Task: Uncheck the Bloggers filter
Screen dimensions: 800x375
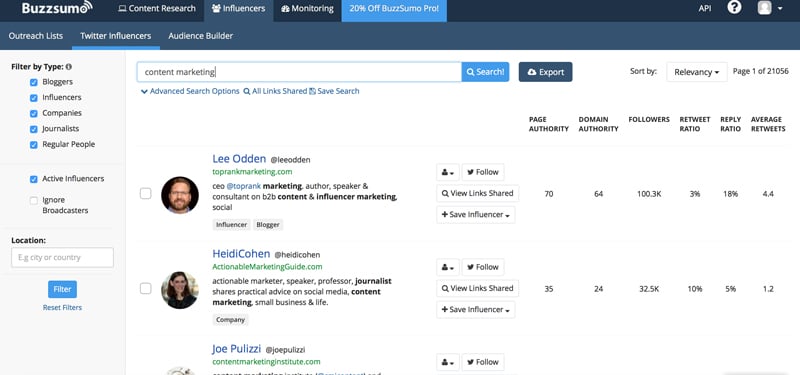Action: pyautogui.click(x=34, y=82)
